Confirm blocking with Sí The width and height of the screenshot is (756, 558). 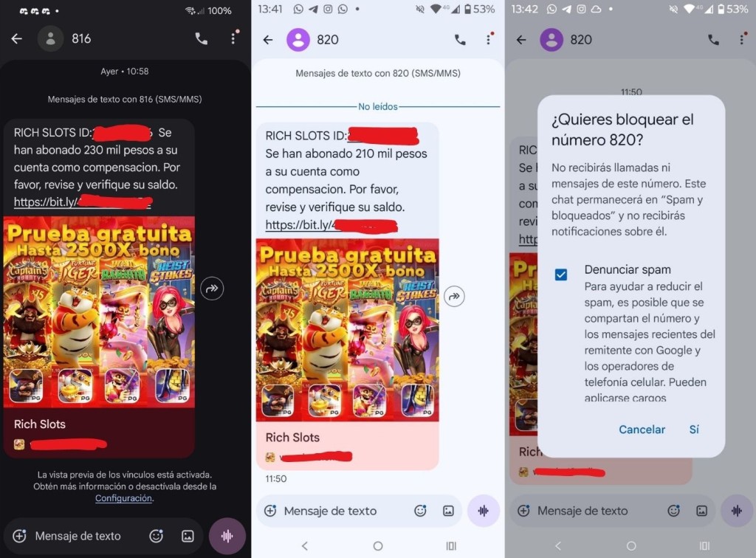(x=694, y=430)
